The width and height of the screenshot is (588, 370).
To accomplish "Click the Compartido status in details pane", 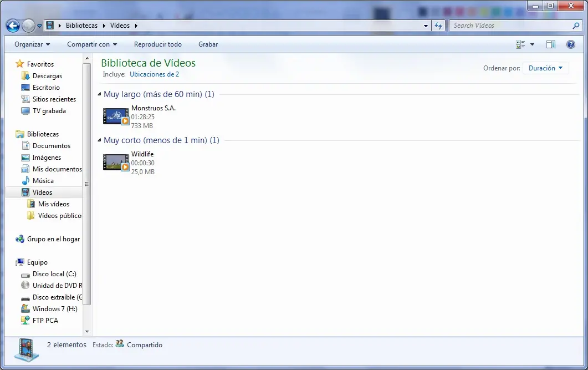I will [x=145, y=345].
